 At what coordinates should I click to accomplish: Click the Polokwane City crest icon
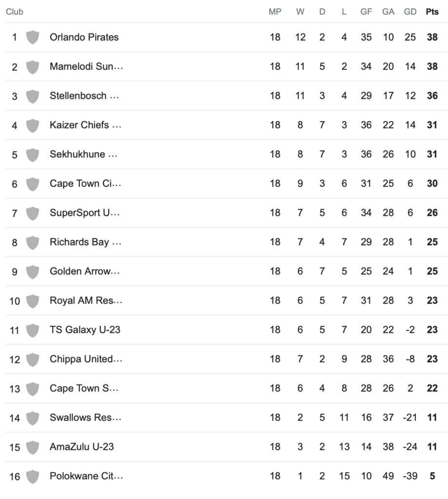[33, 476]
